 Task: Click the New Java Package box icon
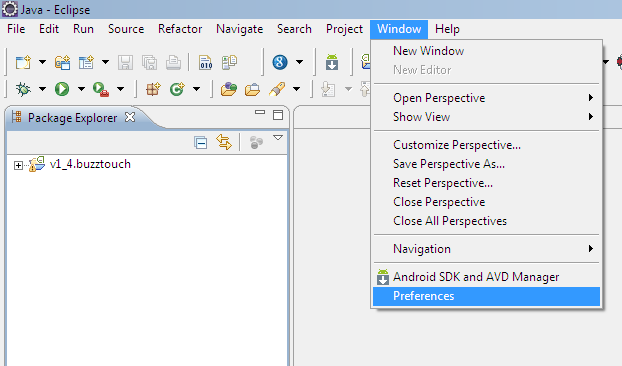[153, 89]
